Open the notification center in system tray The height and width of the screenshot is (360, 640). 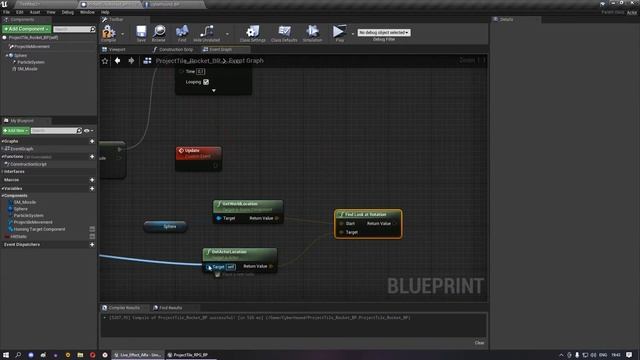coord(629,355)
